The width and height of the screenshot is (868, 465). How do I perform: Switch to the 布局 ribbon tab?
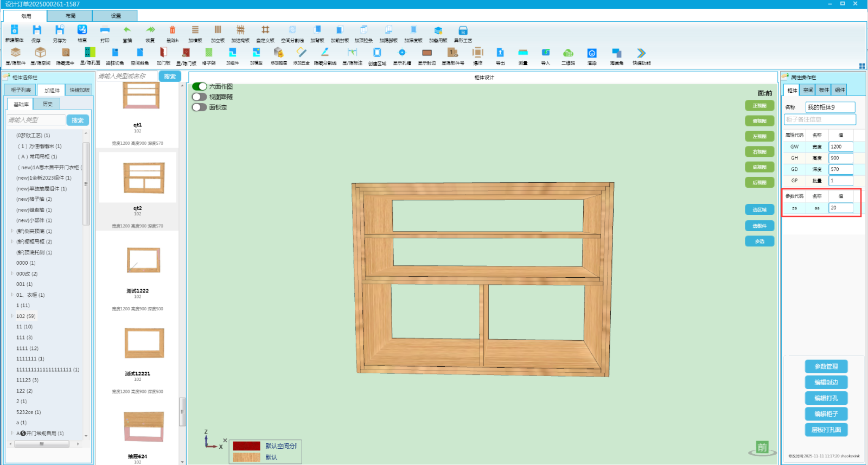[71, 16]
